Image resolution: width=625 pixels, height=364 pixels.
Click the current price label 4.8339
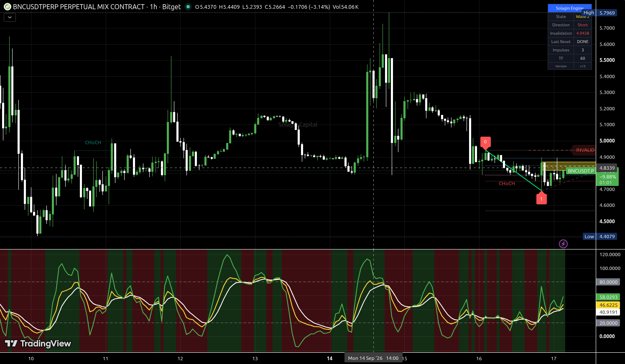tap(607, 168)
